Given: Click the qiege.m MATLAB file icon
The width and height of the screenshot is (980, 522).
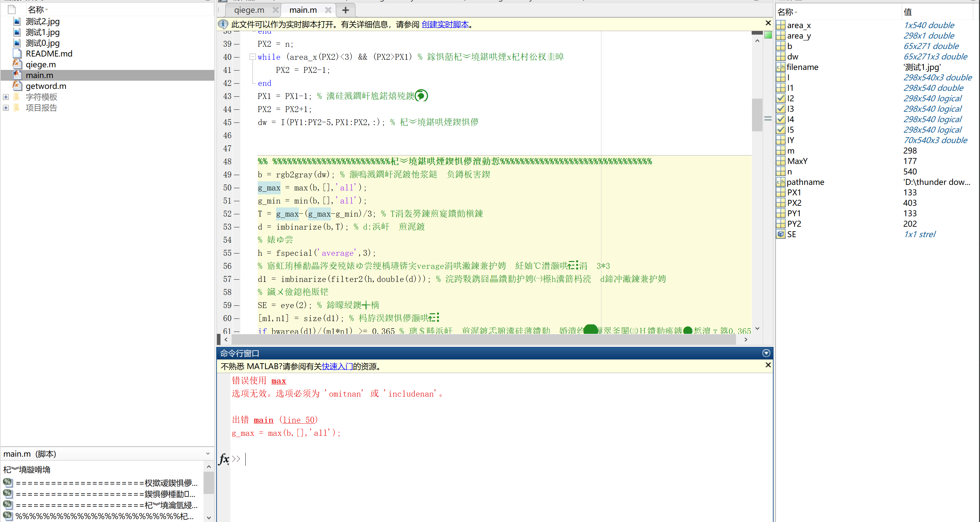Looking at the screenshot, I should point(18,64).
